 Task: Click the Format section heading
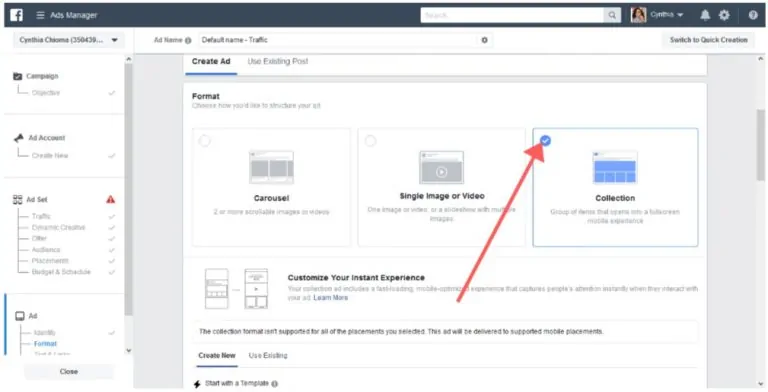pyautogui.click(x=206, y=96)
